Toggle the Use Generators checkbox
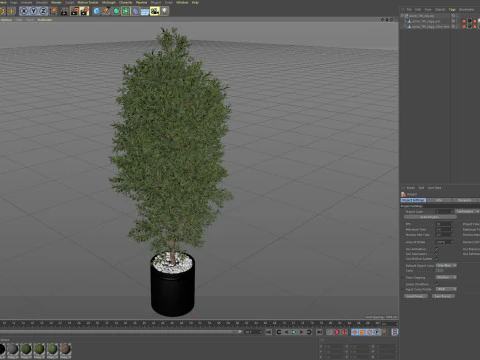The image size is (480, 360). (437, 254)
